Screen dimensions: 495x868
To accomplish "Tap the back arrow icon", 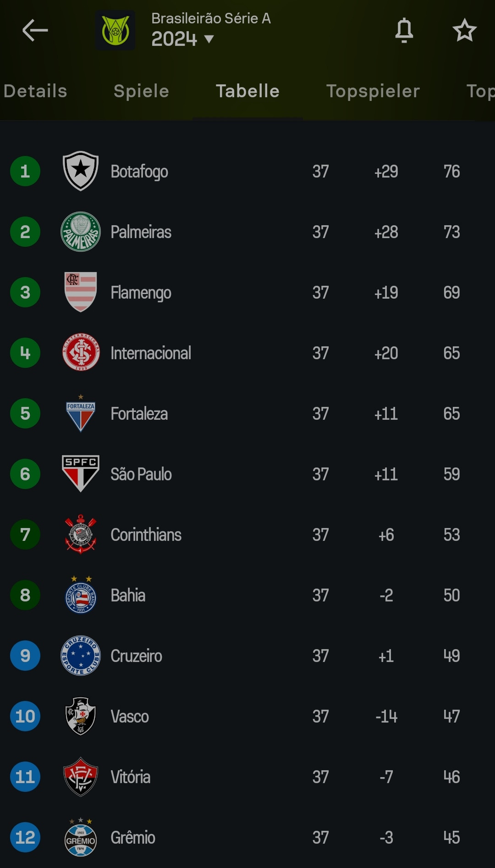I will coord(35,30).
